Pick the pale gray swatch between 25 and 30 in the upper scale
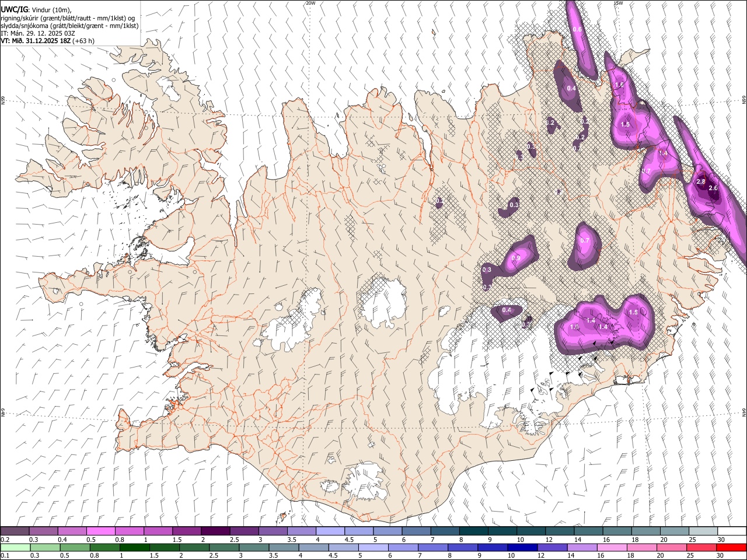Image resolution: width=747 pixels, height=560 pixels. pyautogui.click(x=702, y=531)
